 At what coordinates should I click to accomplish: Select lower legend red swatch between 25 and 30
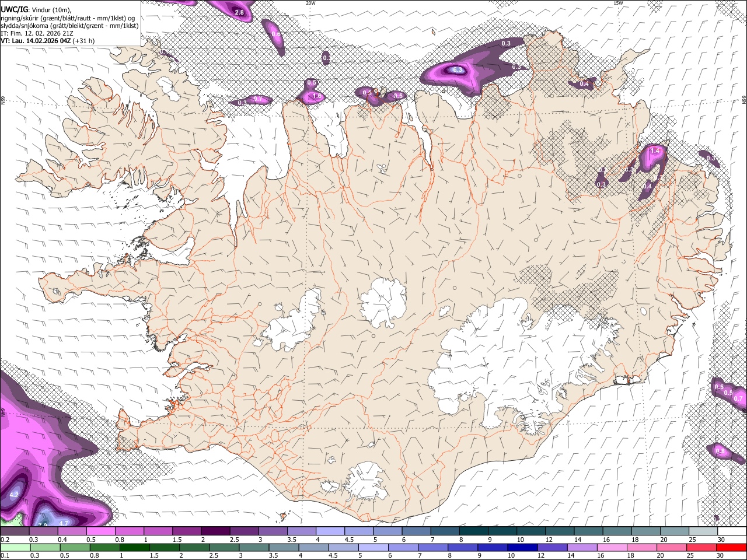[701, 547]
